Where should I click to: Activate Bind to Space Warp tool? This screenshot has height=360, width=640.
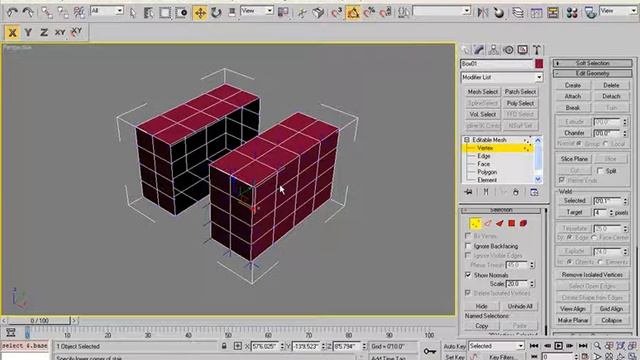pyautogui.click(x=79, y=13)
